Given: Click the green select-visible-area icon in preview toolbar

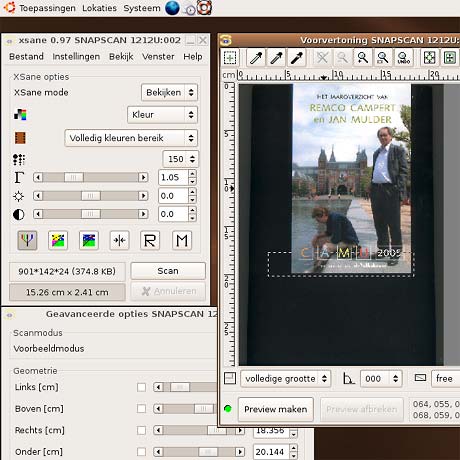Looking at the screenshot, I should 449,58.
